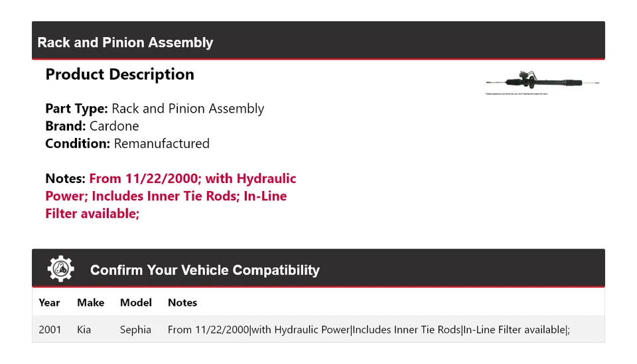Click the Part Type label line

[155, 109]
